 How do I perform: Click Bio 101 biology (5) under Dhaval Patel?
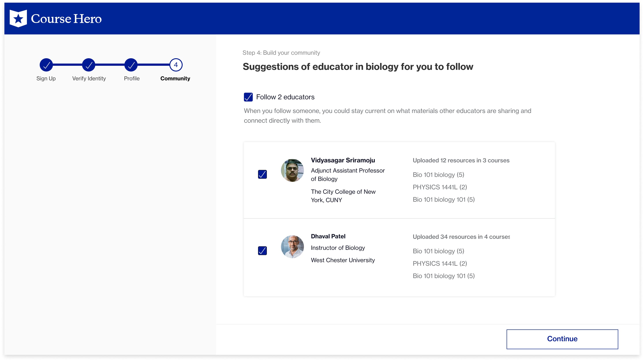pos(438,251)
